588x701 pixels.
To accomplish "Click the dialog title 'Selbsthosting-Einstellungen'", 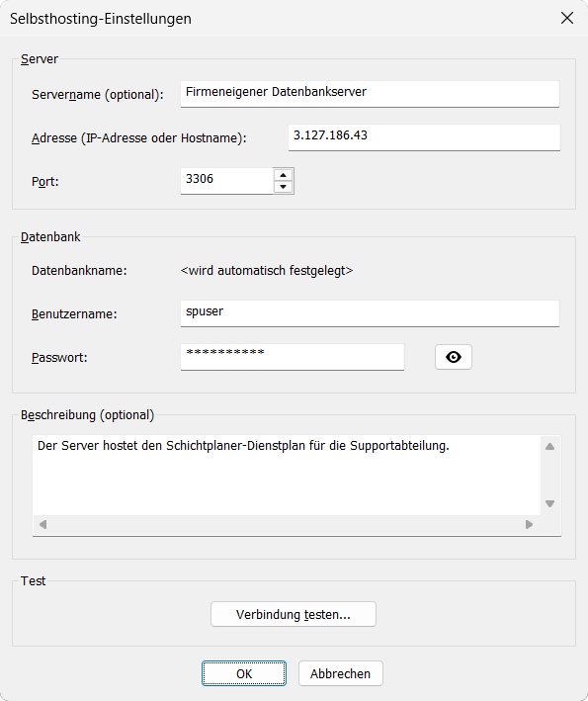I will [101, 19].
